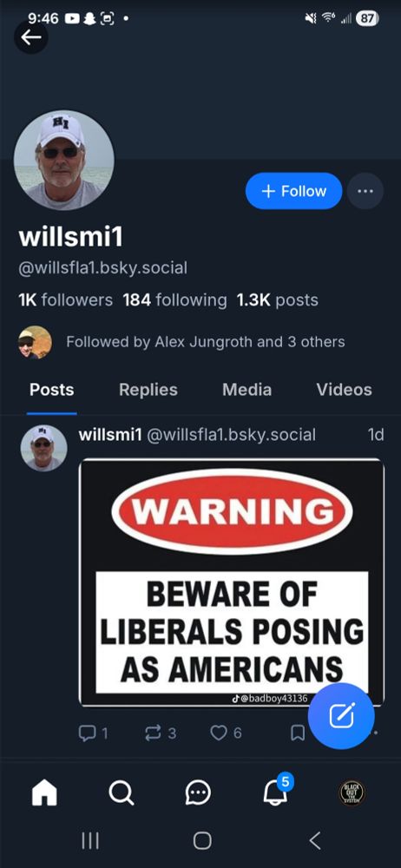Repost the post using the repost icon
401x868 pixels.
coord(160,733)
